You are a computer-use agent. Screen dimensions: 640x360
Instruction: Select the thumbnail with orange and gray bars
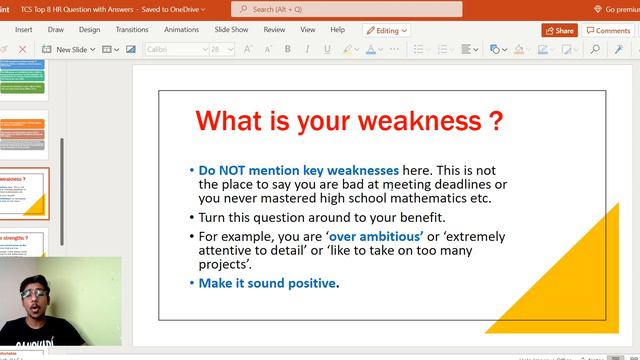coord(24,135)
